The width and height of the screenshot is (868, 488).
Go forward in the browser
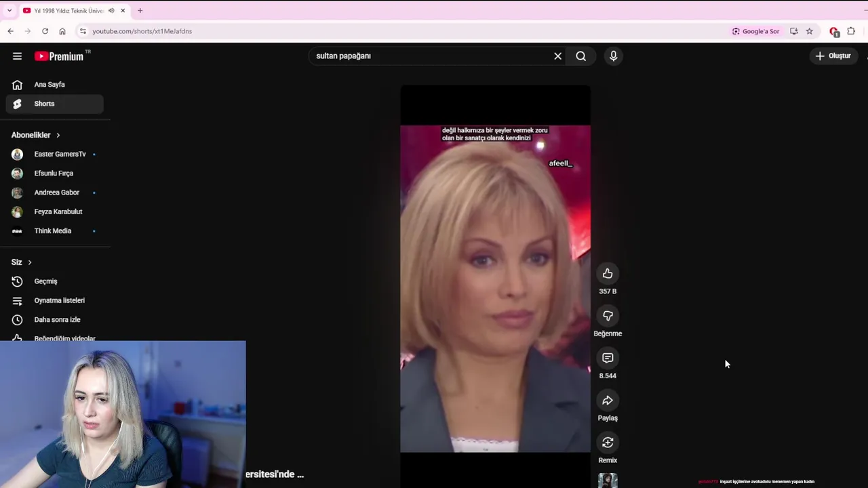pyautogui.click(x=28, y=31)
